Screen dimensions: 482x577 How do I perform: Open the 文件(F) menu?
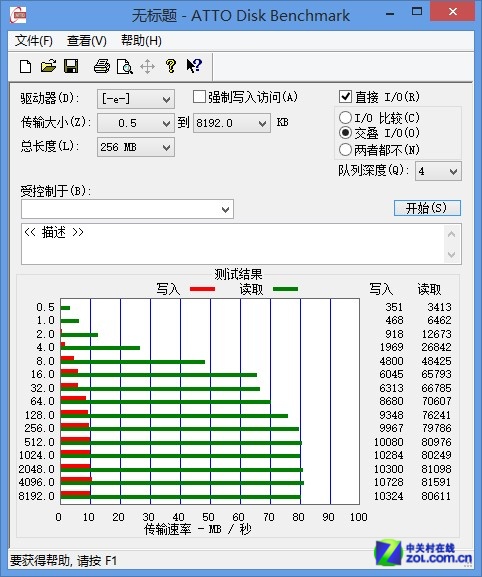[33, 41]
